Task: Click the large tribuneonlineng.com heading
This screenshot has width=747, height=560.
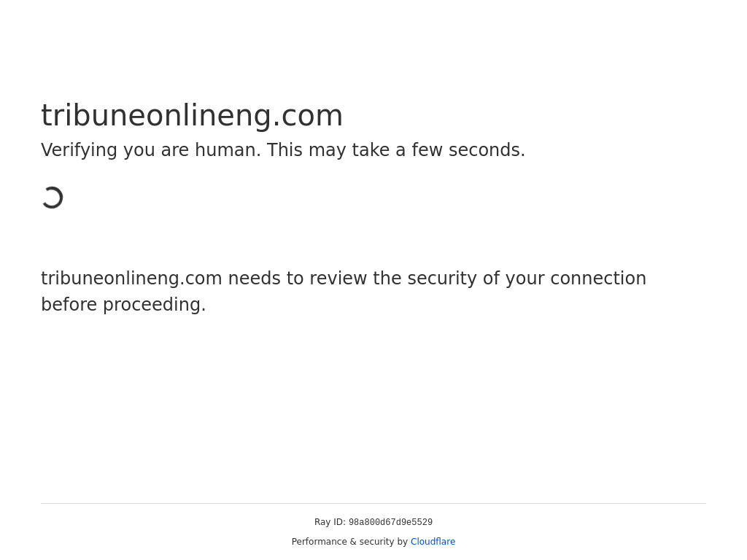Action: tap(192, 115)
